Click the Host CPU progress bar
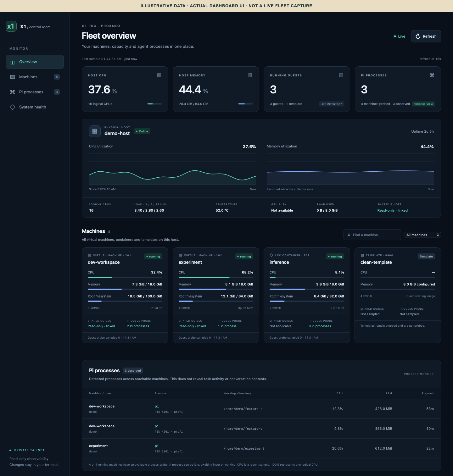Viewport: 453px width, 476px height. pyautogui.click(x=154, y=104)
